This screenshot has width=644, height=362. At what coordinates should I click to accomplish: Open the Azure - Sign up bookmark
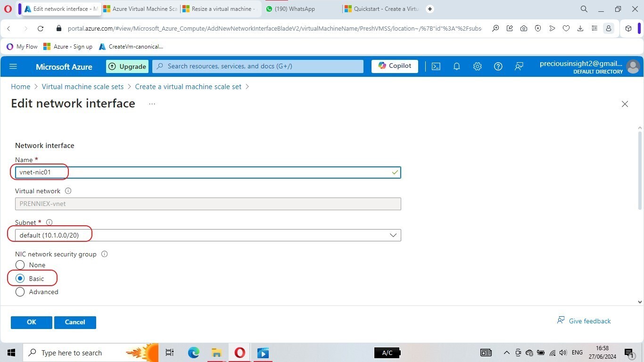click(x=68, y=47)
